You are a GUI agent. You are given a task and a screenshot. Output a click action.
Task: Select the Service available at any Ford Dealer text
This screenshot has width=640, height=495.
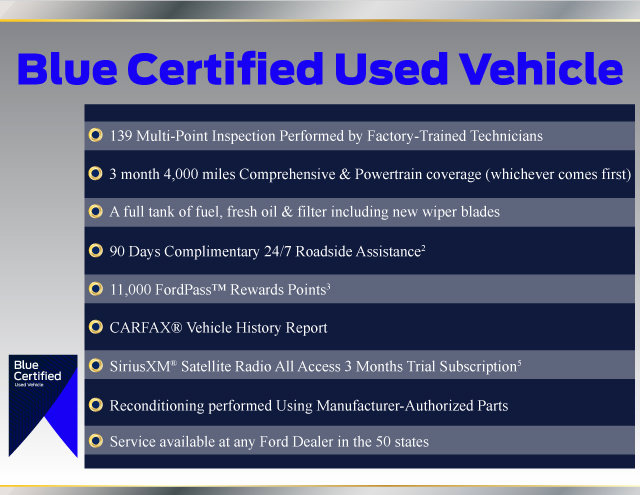tap(269, 442)
